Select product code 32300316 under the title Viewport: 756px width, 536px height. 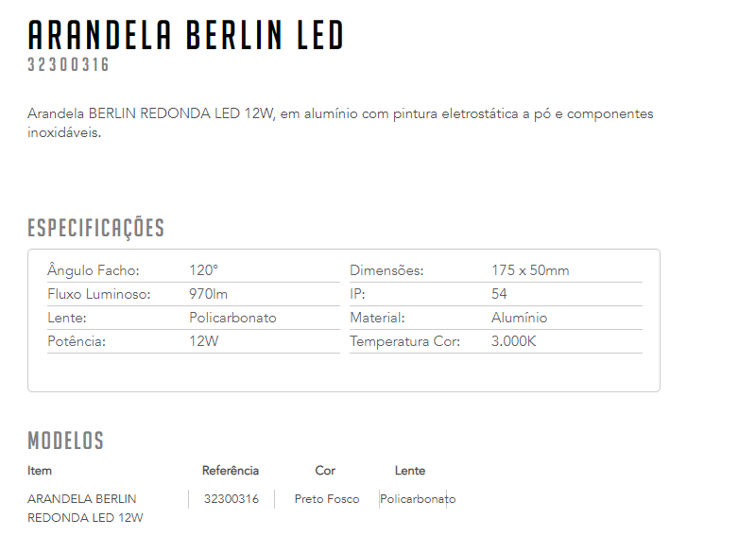pos(68,64)
